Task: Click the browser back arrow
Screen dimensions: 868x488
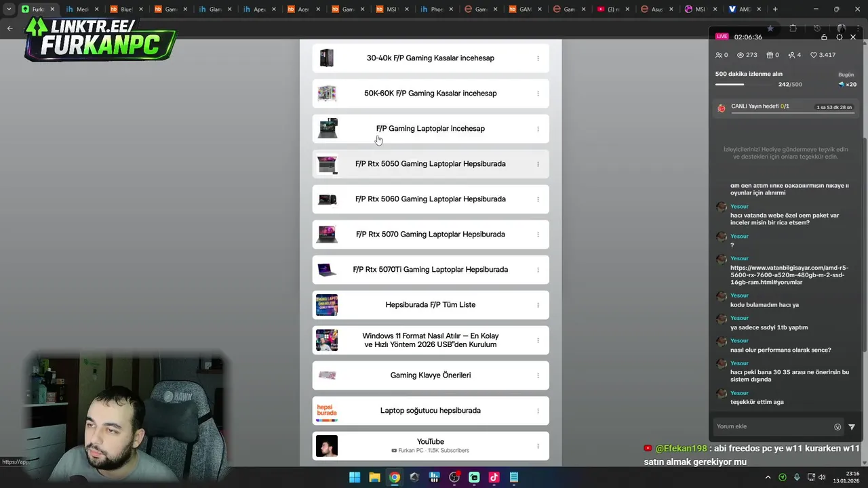Action: (9, 28)
